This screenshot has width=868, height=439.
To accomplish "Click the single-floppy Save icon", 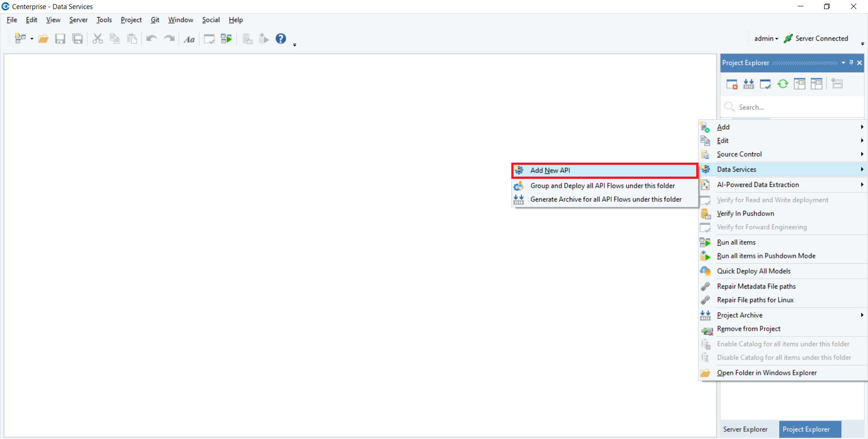I will tap(60, 39).
